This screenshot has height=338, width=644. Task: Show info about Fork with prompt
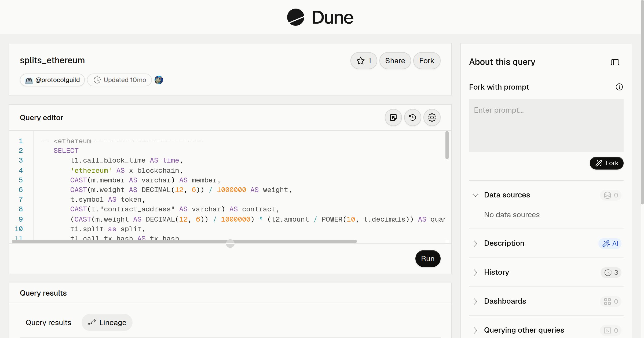coord(619,87)
